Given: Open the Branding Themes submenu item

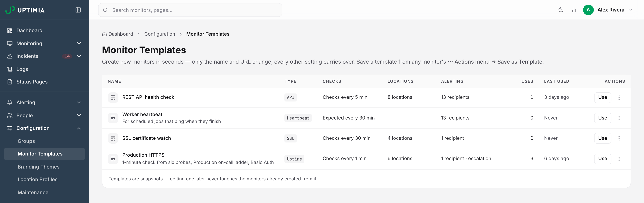Looking at the screenshot, I should (x=44, y=167).
